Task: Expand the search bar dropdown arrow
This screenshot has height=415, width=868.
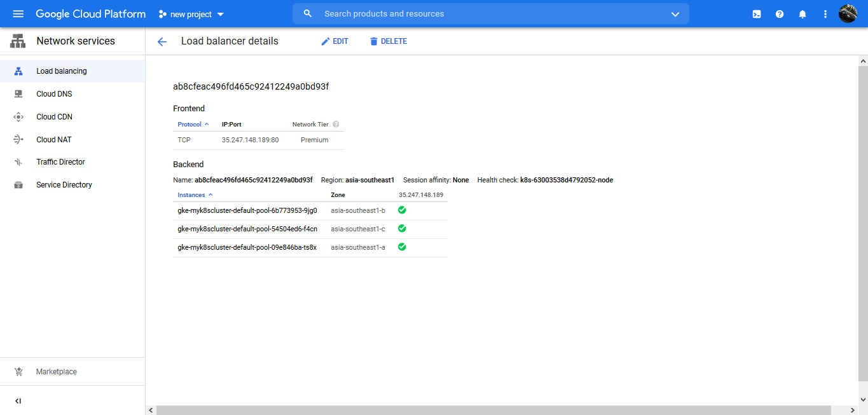Action: 675,14
